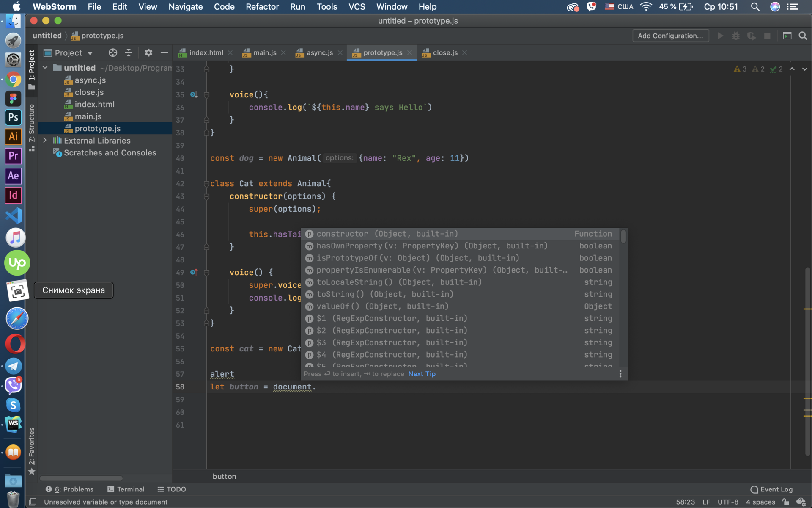Click the Debug bug icon
The image size is (812, 508).
tap(736, 36)
